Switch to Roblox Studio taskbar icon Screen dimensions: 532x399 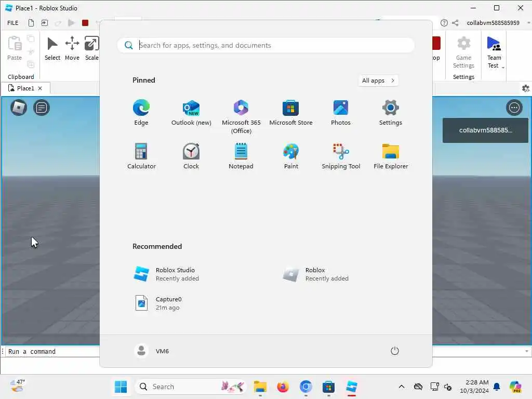coord(352,387)
